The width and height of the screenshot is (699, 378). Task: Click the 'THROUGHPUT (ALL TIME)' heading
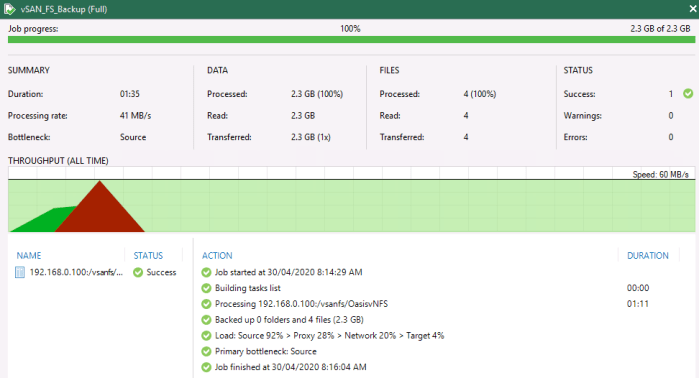[x=58, y=161]
